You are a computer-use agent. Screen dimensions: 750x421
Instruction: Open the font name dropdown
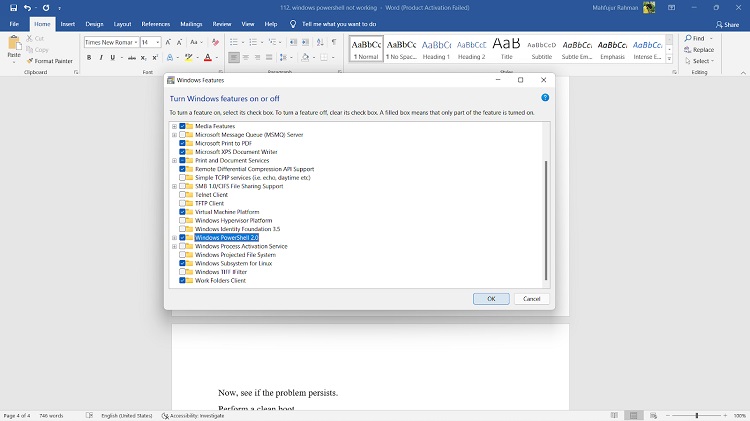click(x=134, y=43)
